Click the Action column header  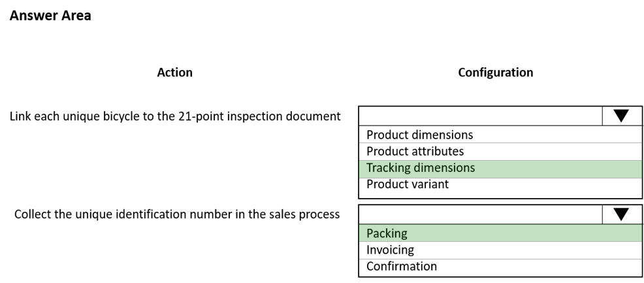pyautogui.click(x=174, y=73)
